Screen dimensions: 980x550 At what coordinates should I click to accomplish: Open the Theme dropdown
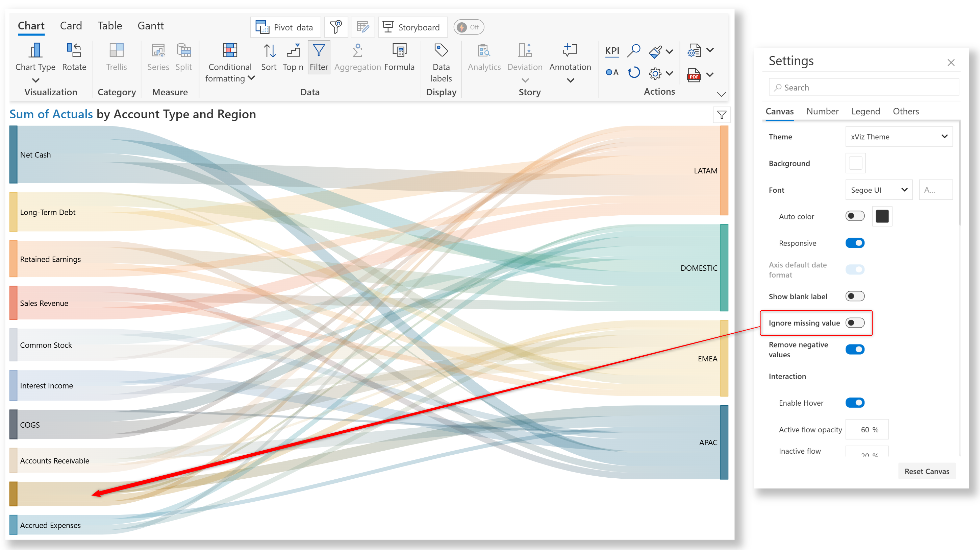pos(899,137)
